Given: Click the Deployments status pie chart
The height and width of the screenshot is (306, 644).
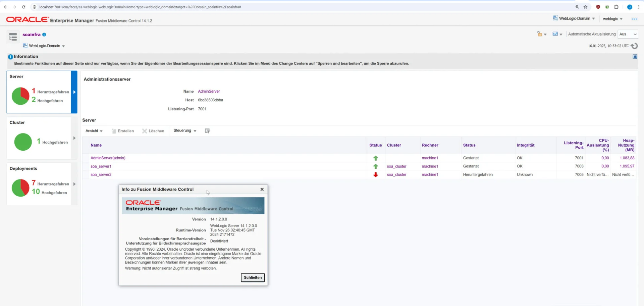Looking at the screenshot, I should [x=20, y=188].
